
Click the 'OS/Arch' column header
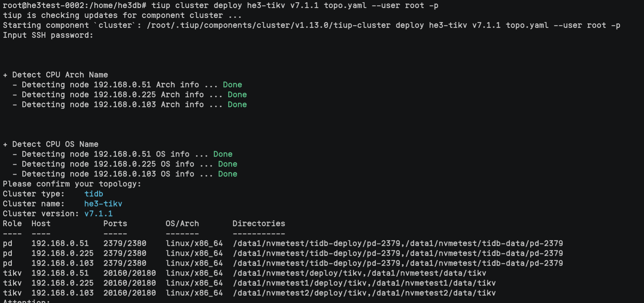[x=182, y=223]
